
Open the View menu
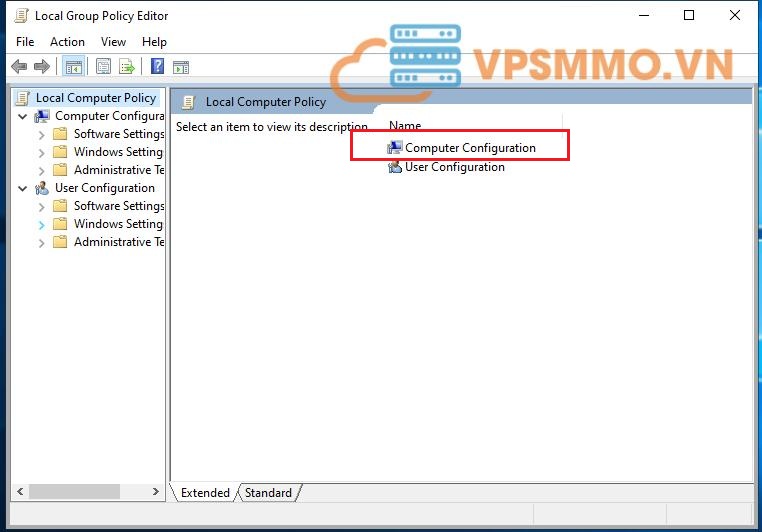coord(113,42)
